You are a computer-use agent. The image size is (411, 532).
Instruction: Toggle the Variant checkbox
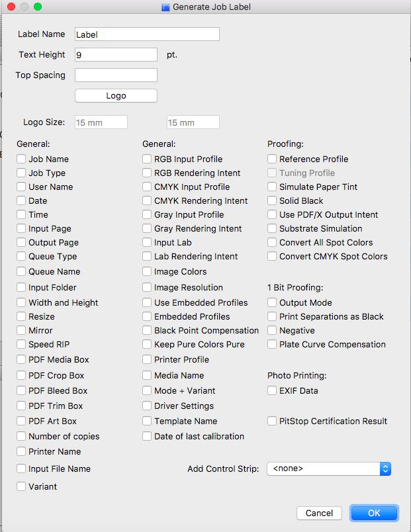(x=21, y=486)
